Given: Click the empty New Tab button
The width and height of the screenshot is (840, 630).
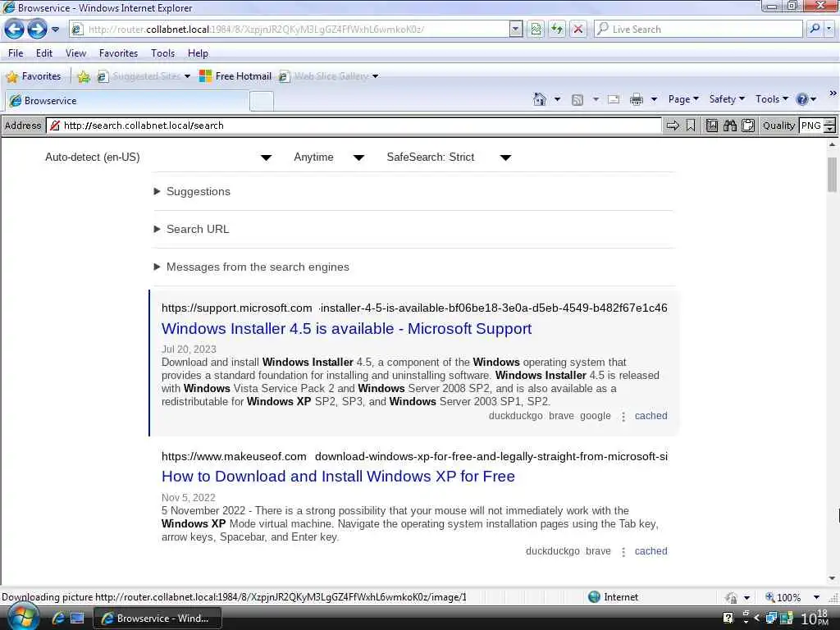Looking at the screenshot, I should click(262, 101).
